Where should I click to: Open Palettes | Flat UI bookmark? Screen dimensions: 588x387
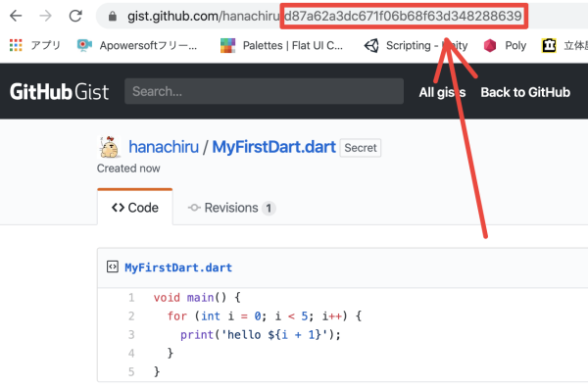click(x=281, y=45)
